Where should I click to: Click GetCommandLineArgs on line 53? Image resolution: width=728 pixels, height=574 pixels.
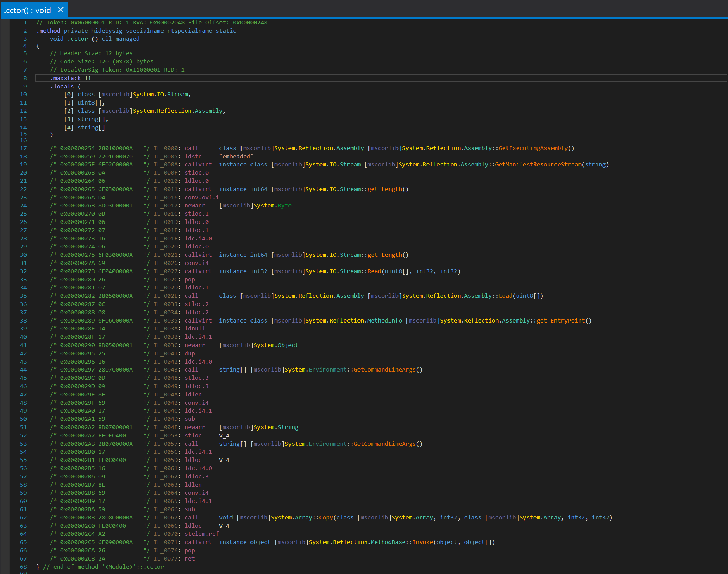[385, 444]
